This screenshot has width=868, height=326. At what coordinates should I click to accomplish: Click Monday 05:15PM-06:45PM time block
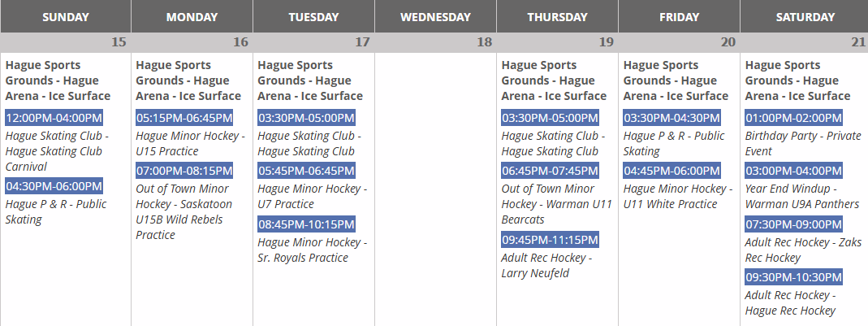coord(184,118)
